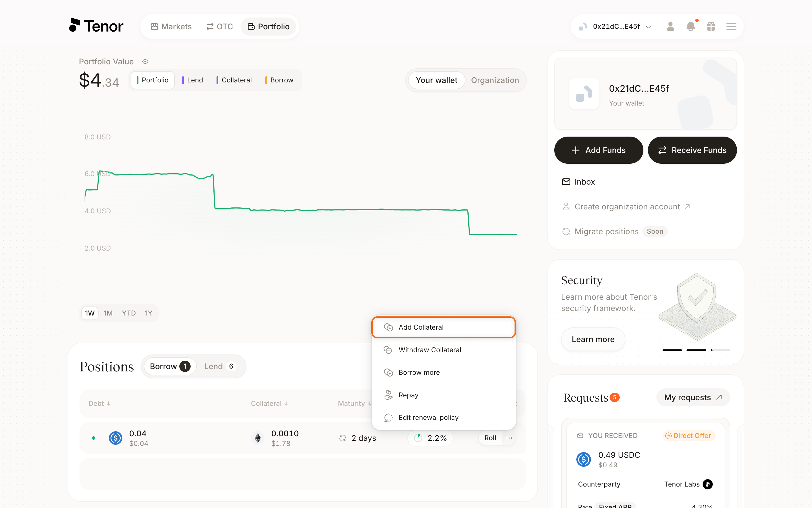The height and width of the screenshot is (508, 812).
Task: Open My requests link
Action: point(693,397)
